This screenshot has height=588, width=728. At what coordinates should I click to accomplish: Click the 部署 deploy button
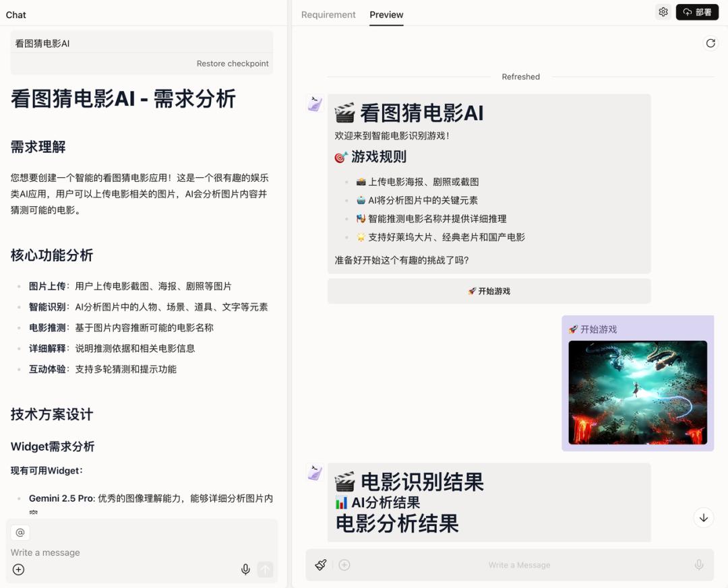[697, 11]
